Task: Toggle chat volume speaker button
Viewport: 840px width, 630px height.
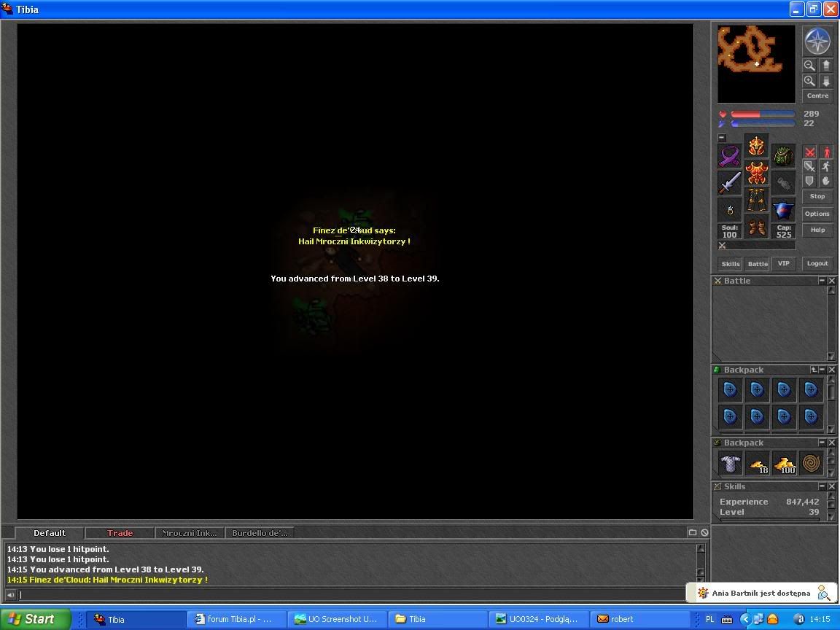Action: point(10,595)
